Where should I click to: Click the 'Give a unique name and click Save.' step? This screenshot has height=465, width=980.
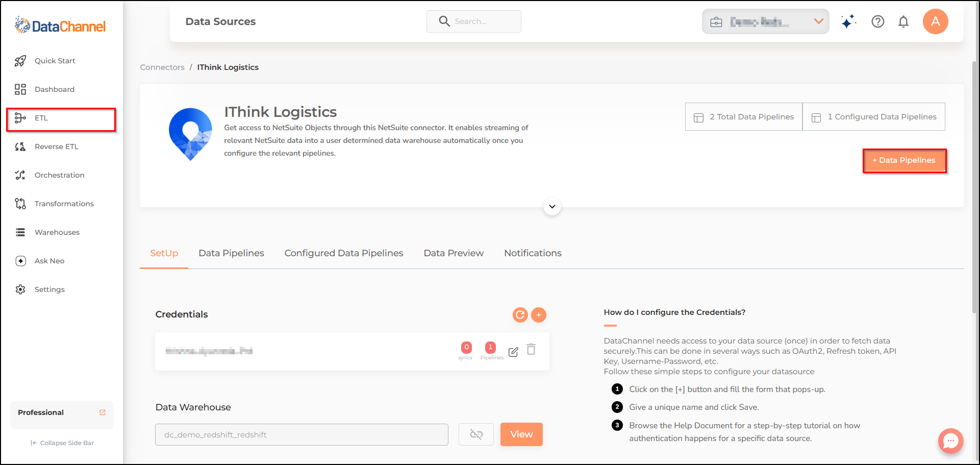(x=694, y=407)
